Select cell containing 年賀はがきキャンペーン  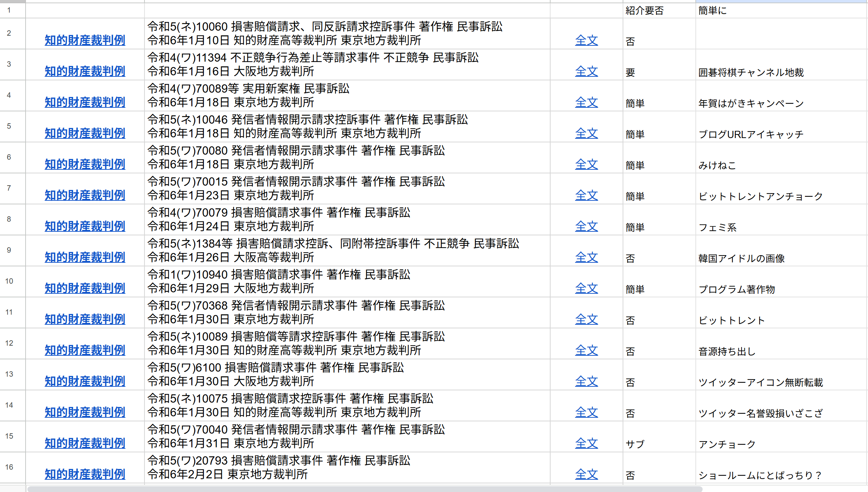coord(751,103)
